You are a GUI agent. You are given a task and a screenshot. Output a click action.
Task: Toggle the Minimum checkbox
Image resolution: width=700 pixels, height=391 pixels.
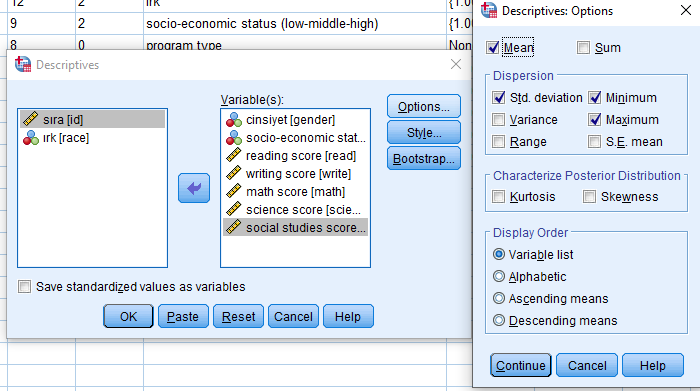pyautogui.click(x=594, y=97)
